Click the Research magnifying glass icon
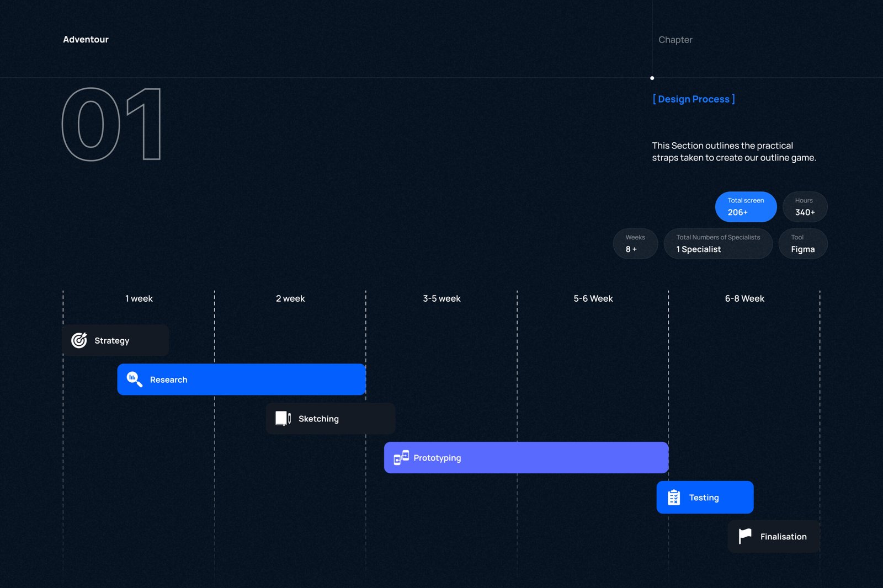Image resolution: width=883 pixels, height=588 pixels. pos(135,379)
